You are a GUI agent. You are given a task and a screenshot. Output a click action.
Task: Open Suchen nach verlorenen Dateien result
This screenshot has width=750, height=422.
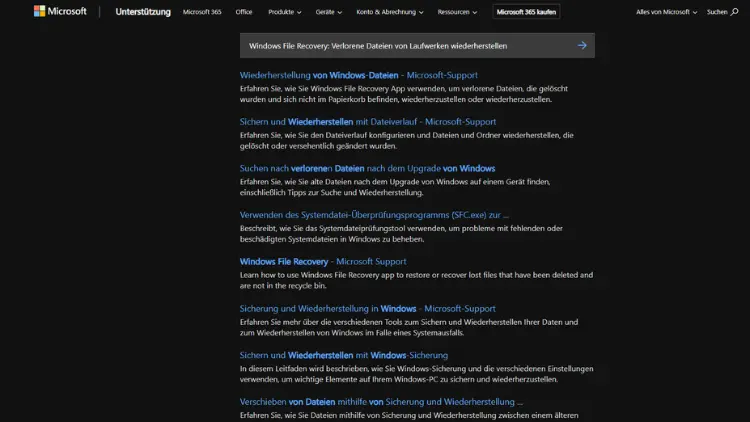[x=367, y=168]
